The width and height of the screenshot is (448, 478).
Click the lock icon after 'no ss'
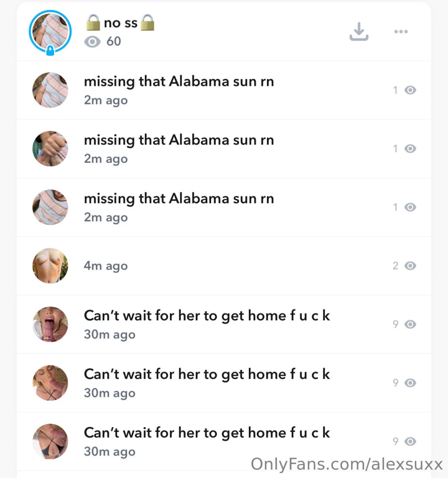(x=148, y=22)
